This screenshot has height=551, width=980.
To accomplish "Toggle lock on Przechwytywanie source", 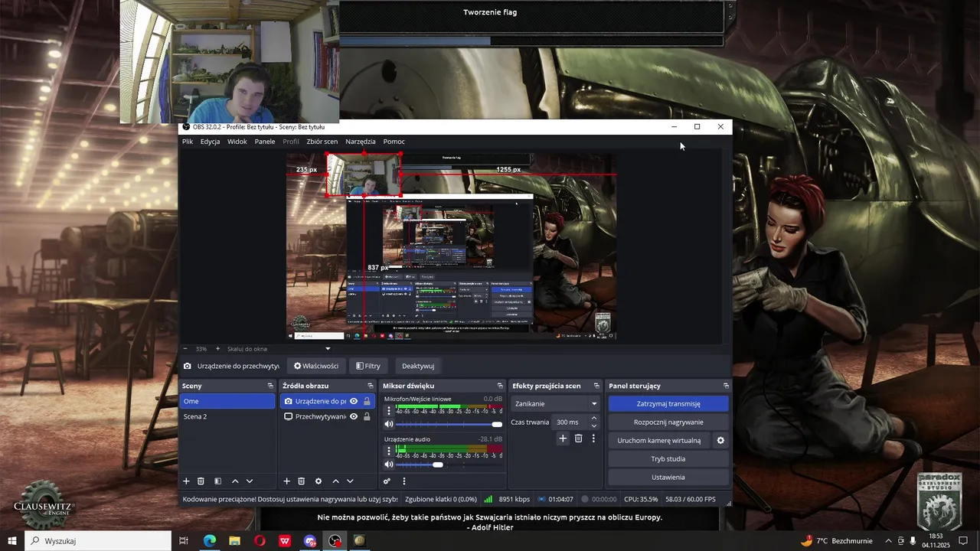I will click(x=367, y=416).
